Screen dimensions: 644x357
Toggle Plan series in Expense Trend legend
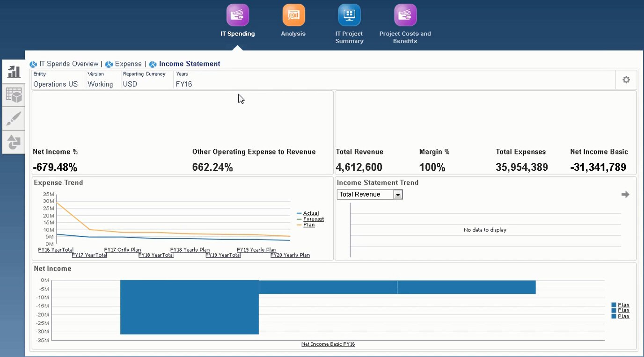point(308,225)
